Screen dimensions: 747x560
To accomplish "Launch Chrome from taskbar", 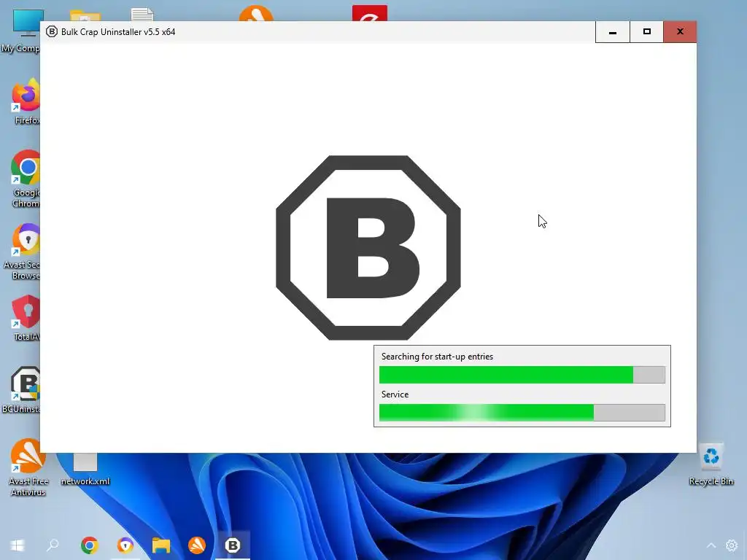I will [x=89, y=545].
